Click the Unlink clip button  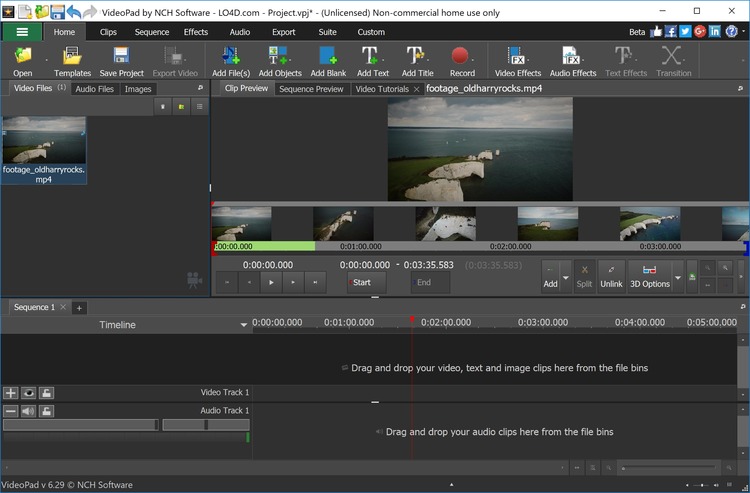point(611,276)
